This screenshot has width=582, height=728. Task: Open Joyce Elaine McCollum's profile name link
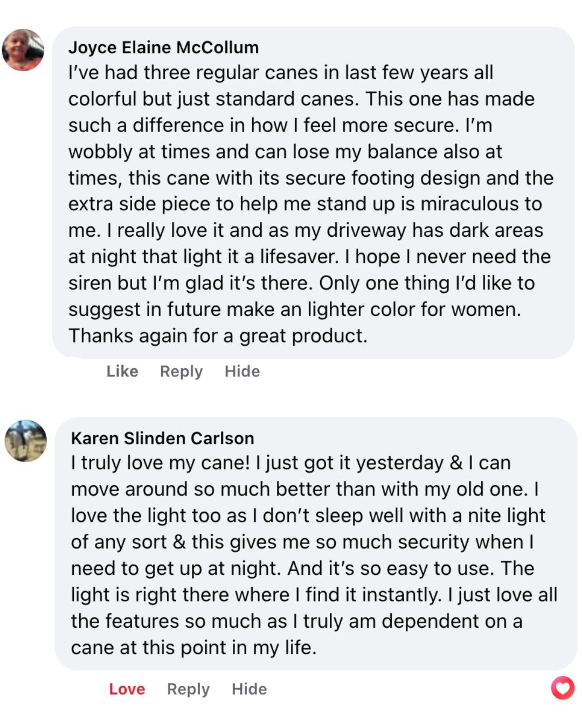pos(163,47)
